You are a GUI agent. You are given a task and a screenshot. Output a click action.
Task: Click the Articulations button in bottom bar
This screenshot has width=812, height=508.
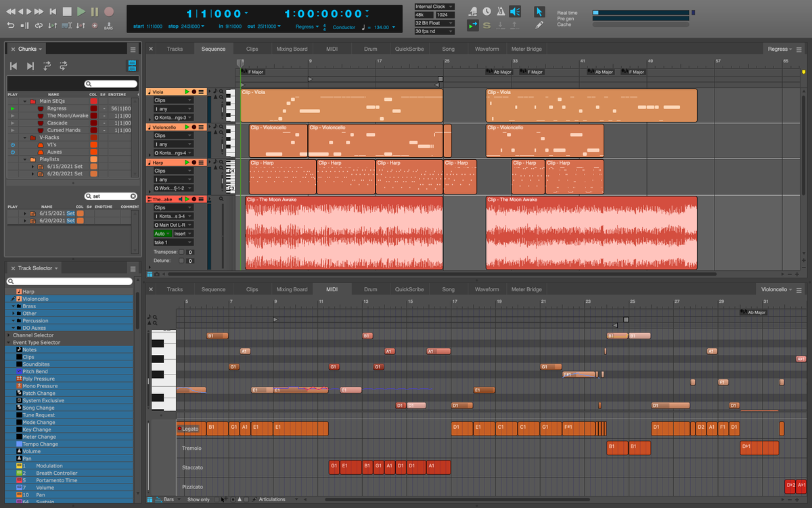pyautogui.click(x=272, y=499)
